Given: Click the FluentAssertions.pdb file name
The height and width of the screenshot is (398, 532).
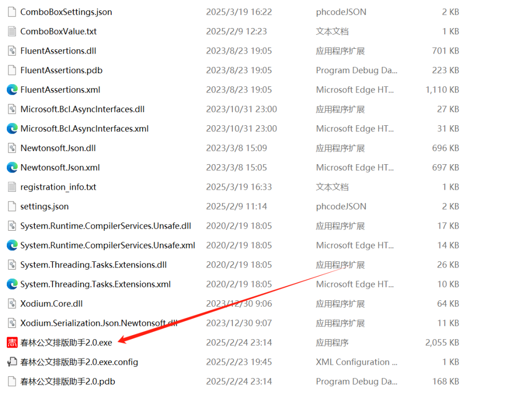Looking at the screenshot, I should coord(61,70).
